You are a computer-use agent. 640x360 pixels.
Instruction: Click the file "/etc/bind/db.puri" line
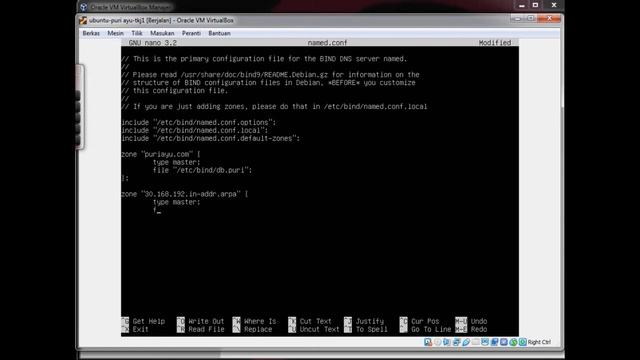(x=202, y=170)
